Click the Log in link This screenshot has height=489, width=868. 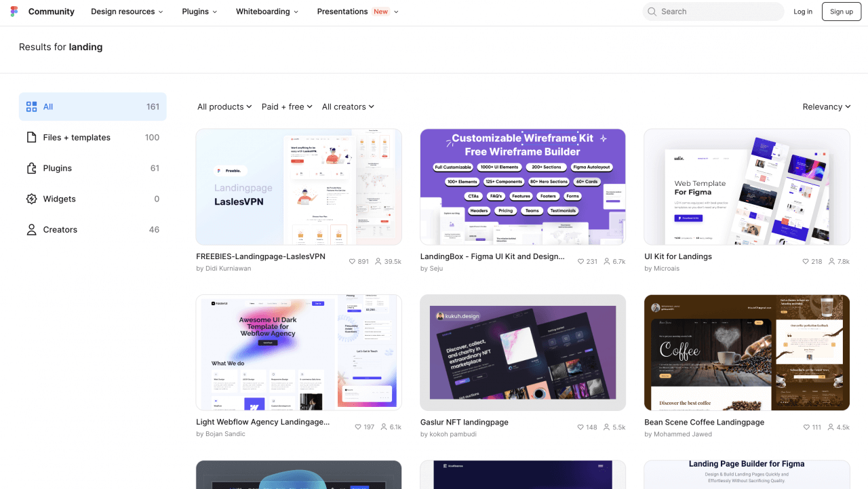[803, 12]
